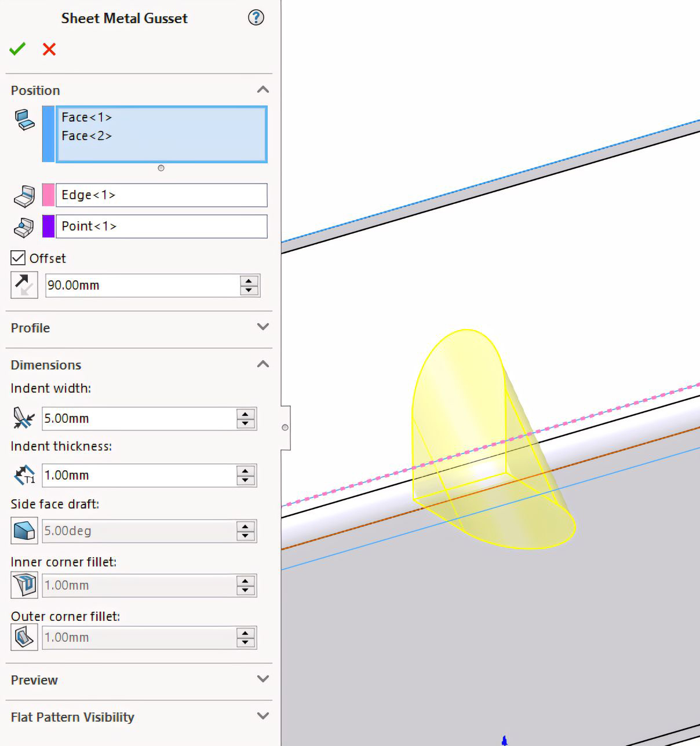The width and height of the screenshot is (700, 746).
Task: Select Face<2> in the selection list
Action: [x=87, y=136]
